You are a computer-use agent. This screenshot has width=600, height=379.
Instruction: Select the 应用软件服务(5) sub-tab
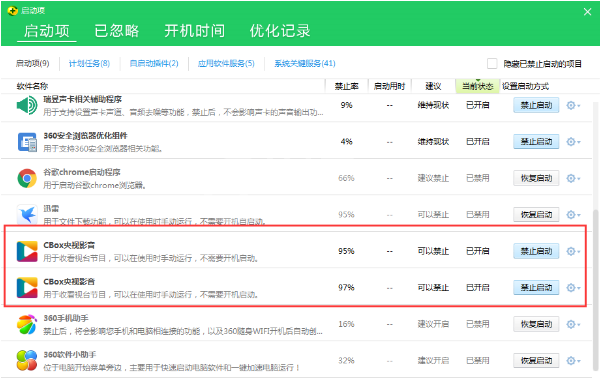(x=226, y=64)
